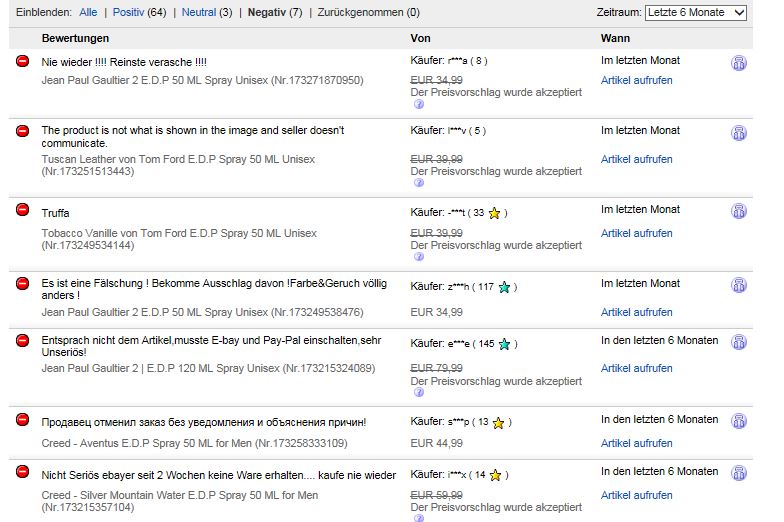Click the 'Einblenden:' label
The height and width of the screenshot is (522, 784).
44,12
